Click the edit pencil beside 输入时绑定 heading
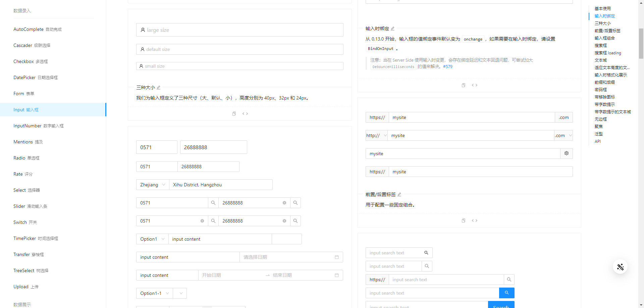This screenshot has height=308, width=644. pyautogui.click(x=393, y=28)
